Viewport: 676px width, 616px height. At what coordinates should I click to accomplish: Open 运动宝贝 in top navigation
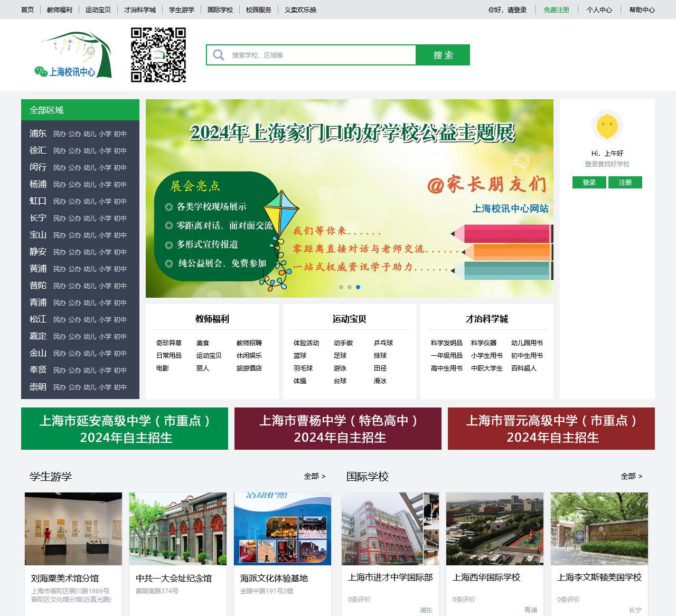point(98,10)
